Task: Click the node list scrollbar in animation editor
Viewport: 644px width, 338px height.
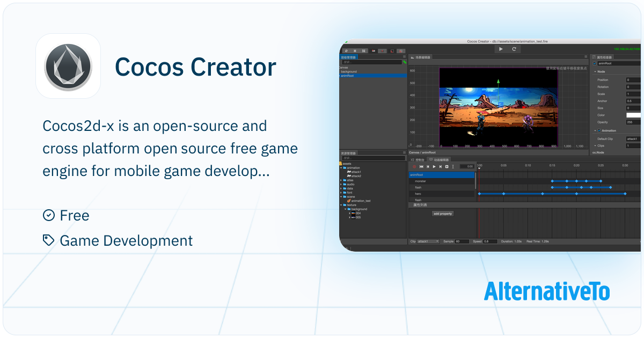Action: point(475,180)
